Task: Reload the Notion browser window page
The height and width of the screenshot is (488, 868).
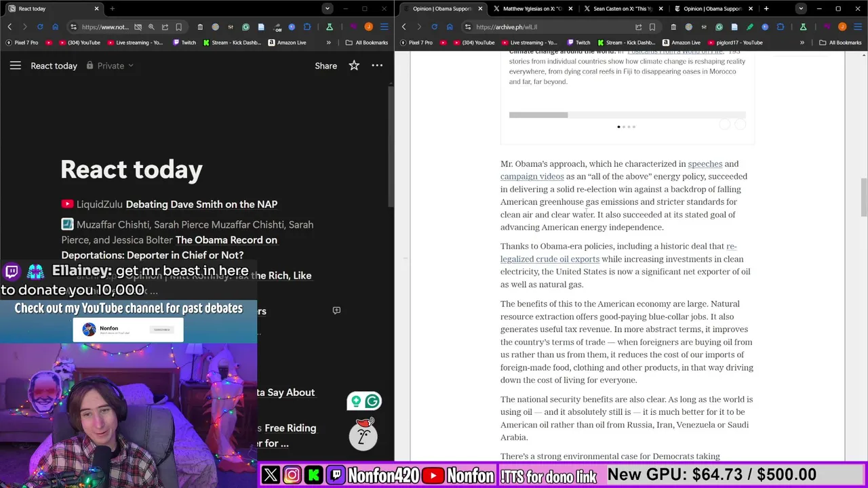Action: tap(40, 27)
